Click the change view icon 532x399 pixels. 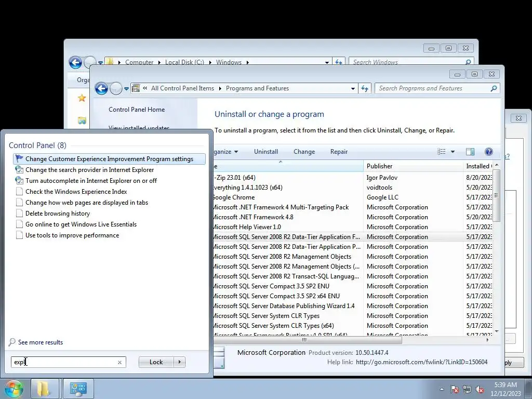pyautogui.click(x=442, y=152)
